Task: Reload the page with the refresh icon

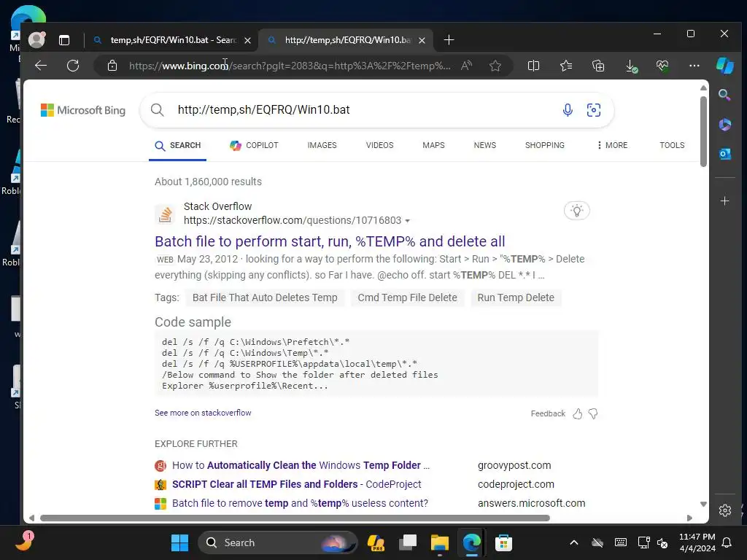Action: click(73, 66)
